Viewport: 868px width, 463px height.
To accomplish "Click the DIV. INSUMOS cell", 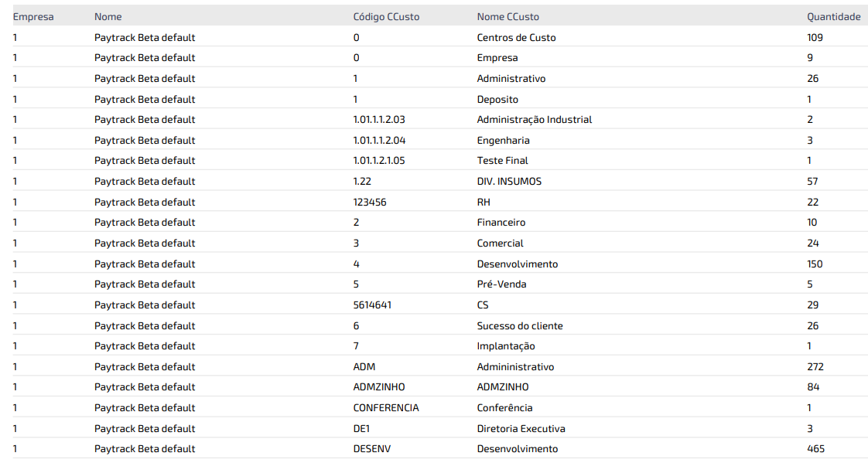I will click(x=509, y=182).
